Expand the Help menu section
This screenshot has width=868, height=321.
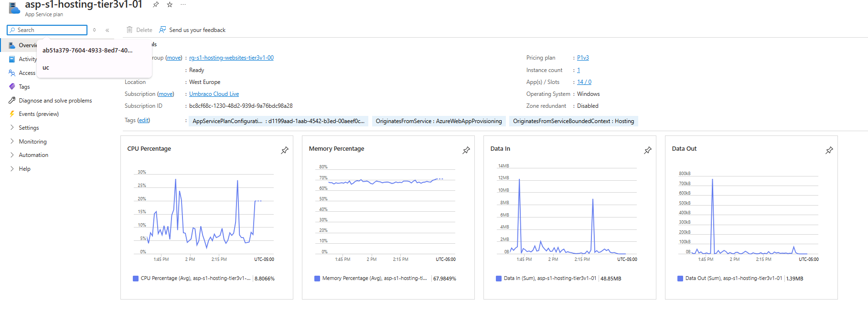click(24, 169)
